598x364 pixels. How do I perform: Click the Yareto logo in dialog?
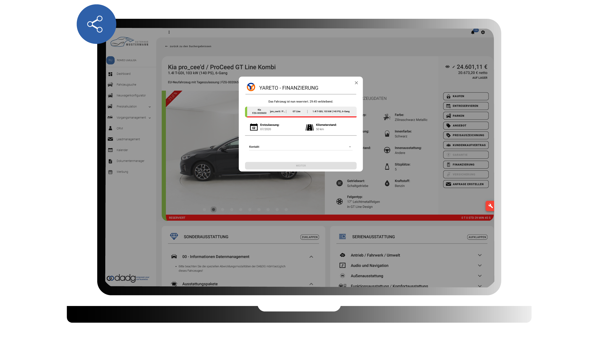(251, 87)
